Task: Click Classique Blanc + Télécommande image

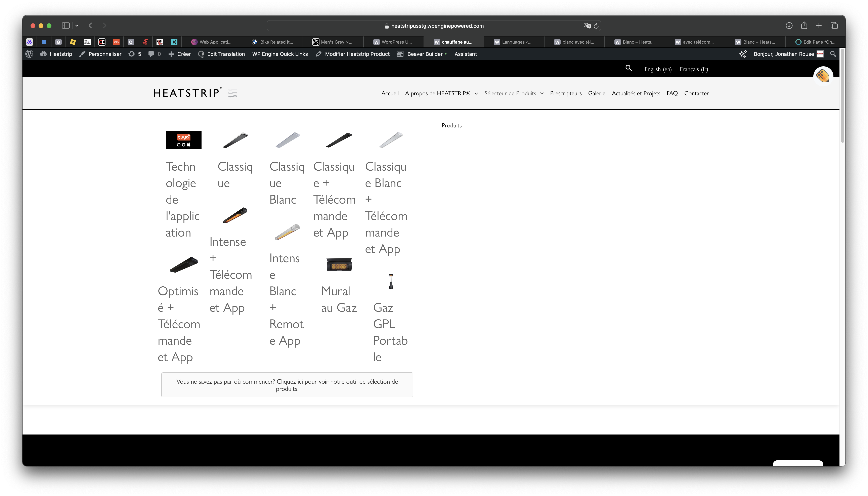Action: [x=391, y=140]
